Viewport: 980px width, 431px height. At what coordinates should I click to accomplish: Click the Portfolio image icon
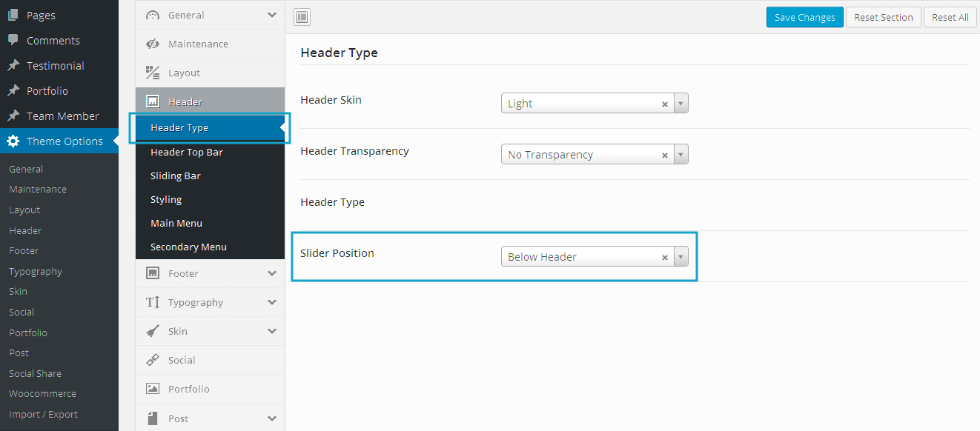153,389
